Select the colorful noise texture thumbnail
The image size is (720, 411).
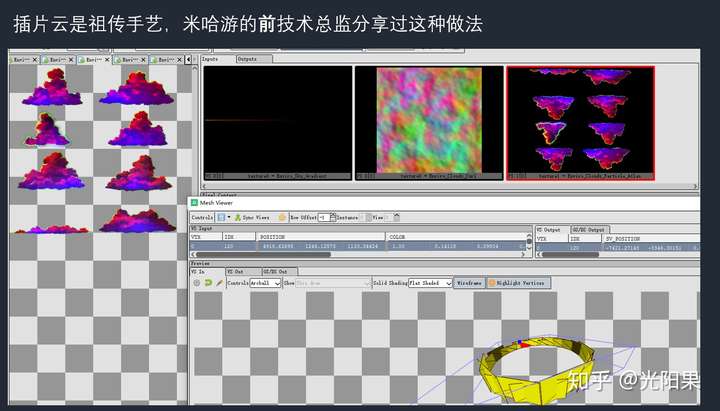(x=429, y=123)
